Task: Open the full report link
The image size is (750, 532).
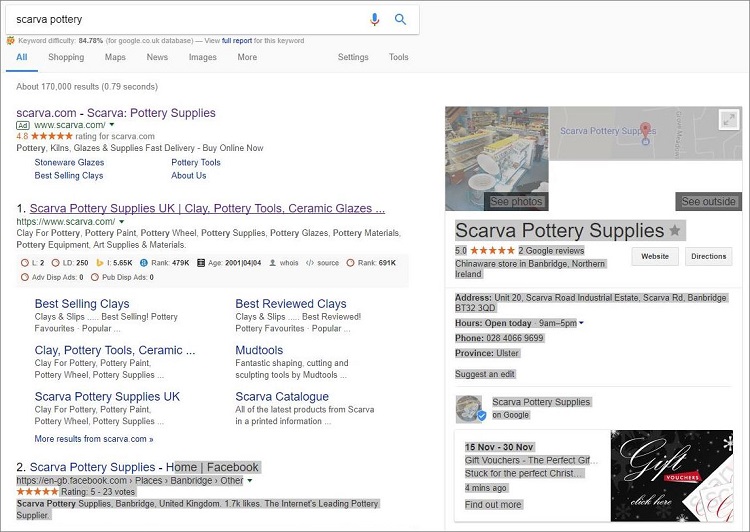Action: 237,41
